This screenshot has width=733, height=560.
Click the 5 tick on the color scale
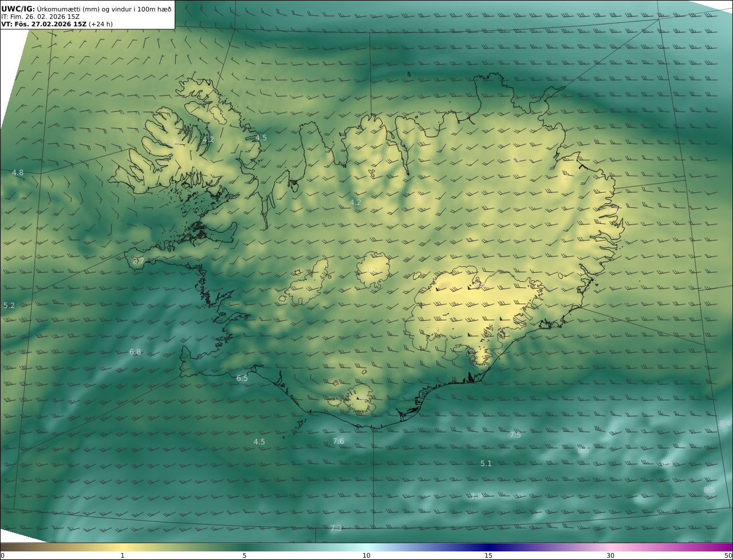[245, 555]
